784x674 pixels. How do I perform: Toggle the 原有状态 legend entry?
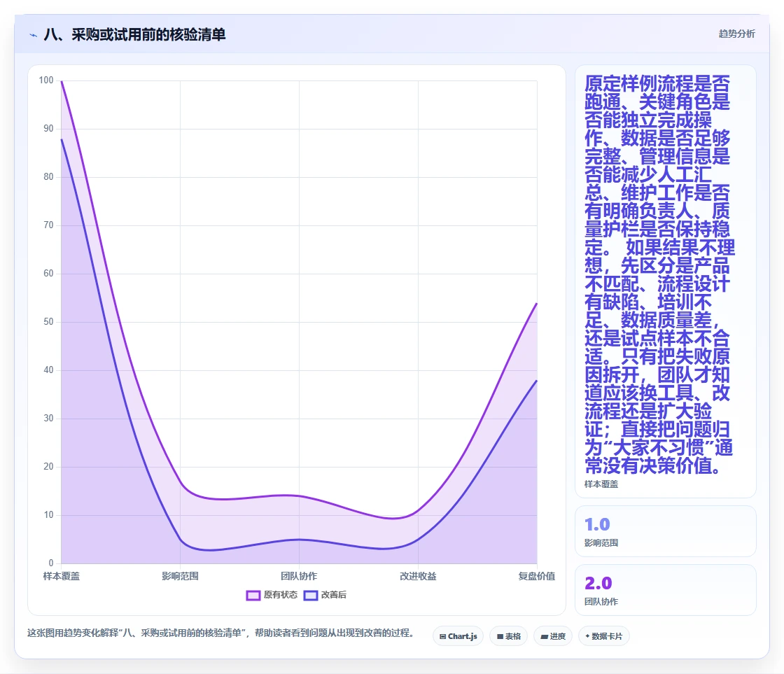pos(272,595)
